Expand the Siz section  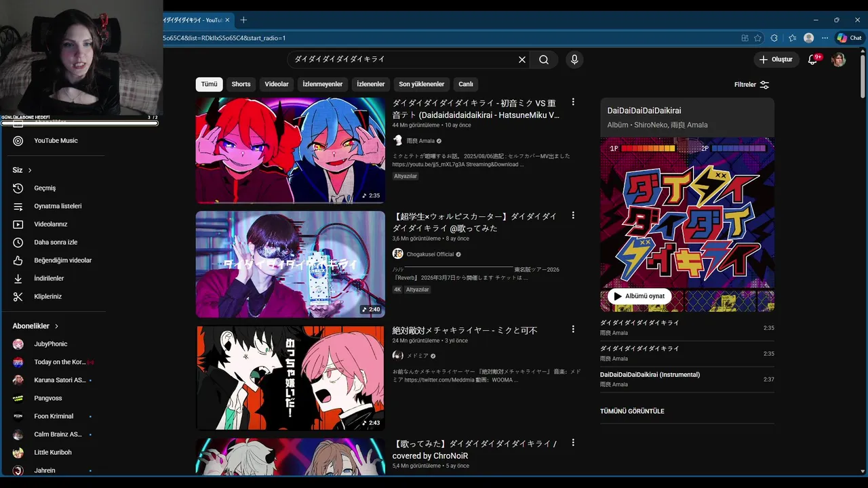pyautogui.click(x=22, y=170)
